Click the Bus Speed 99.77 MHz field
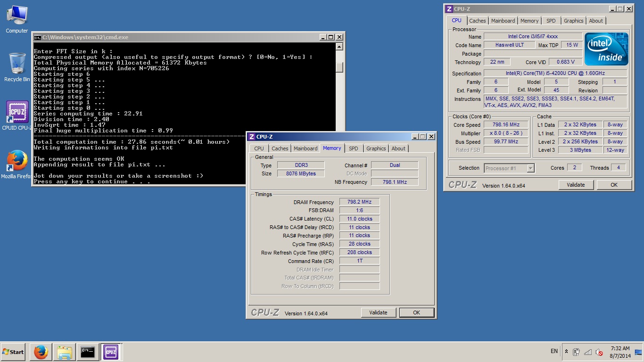 pos(506,142)
